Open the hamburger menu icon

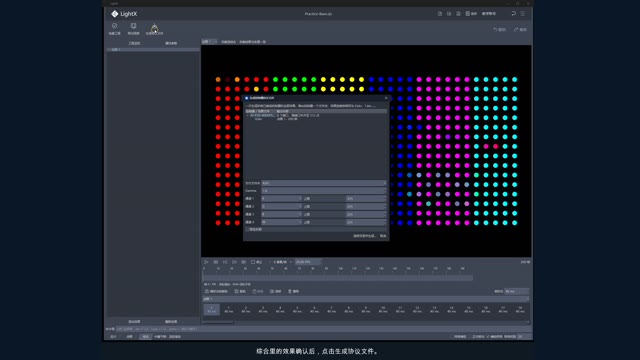click(x=522, y=13)
